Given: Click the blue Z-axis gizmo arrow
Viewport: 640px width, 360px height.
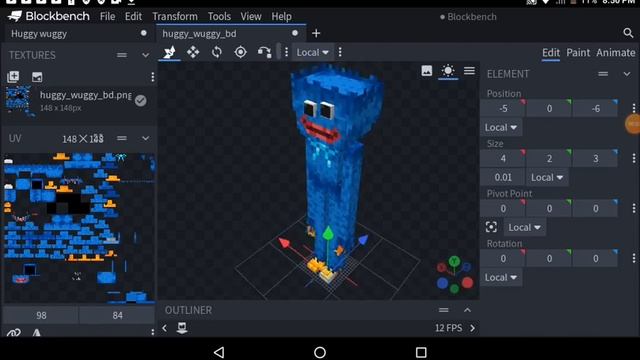Looking at the screenshot, I should (362, 240).
